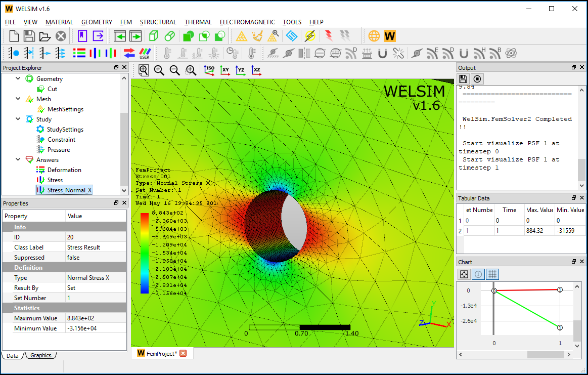The height and width of the screenshot is (375, 588).
Task: Switch to the XY plane view
Action: coord(225,70)
